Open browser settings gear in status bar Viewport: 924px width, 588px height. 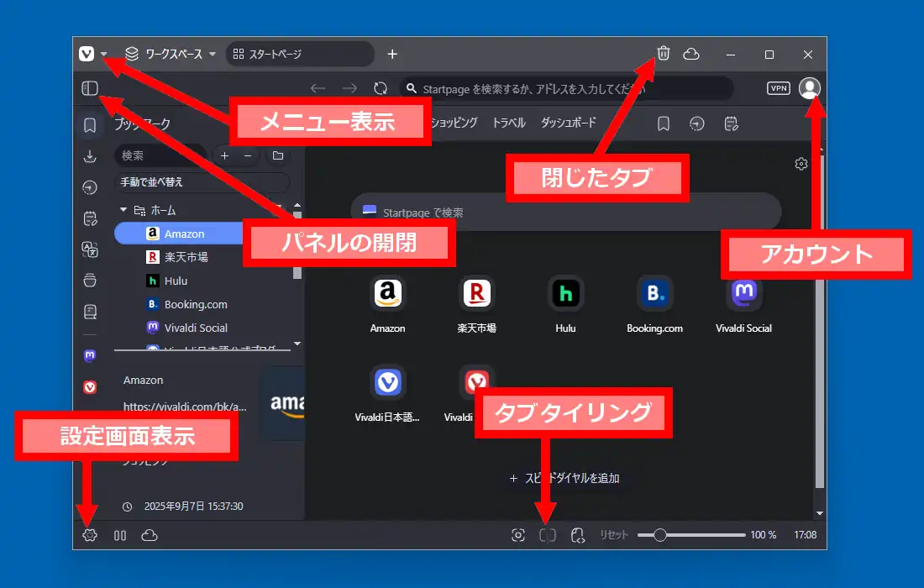coord(90,535)
